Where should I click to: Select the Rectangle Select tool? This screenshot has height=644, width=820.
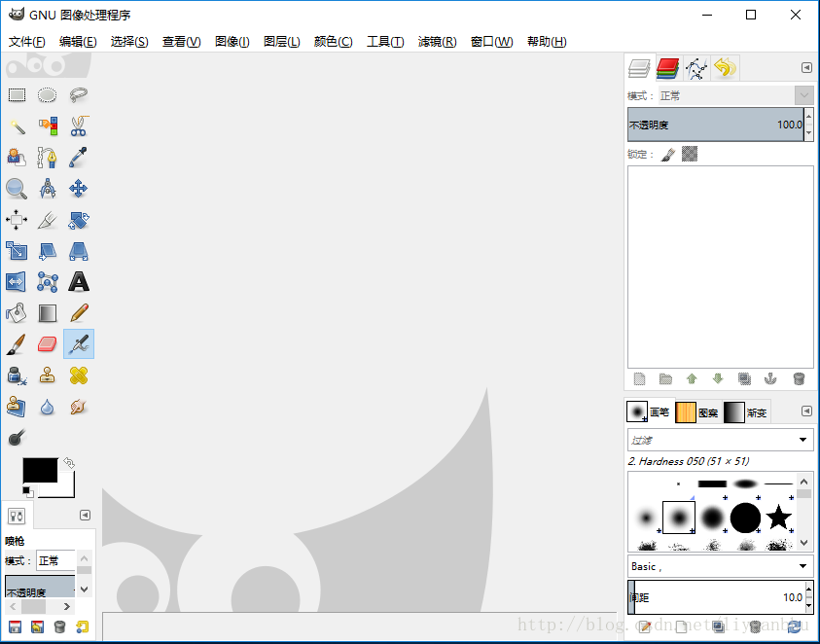point(17,94)
